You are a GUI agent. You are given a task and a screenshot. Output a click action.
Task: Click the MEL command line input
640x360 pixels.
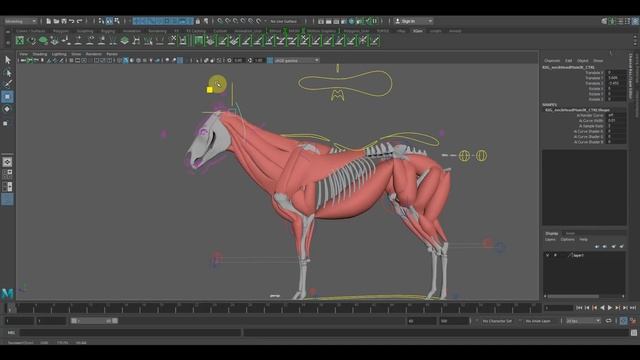131,333
